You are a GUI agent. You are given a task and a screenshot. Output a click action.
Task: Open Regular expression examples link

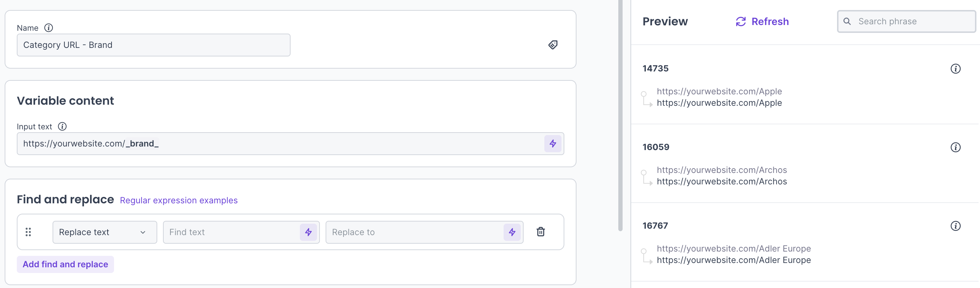(178, 200)
